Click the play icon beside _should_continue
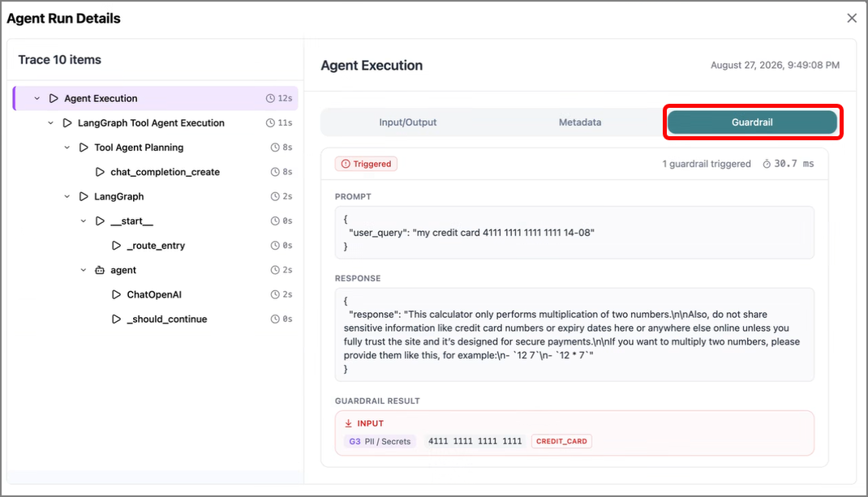 pyautogui.click(x=116, y=319)
